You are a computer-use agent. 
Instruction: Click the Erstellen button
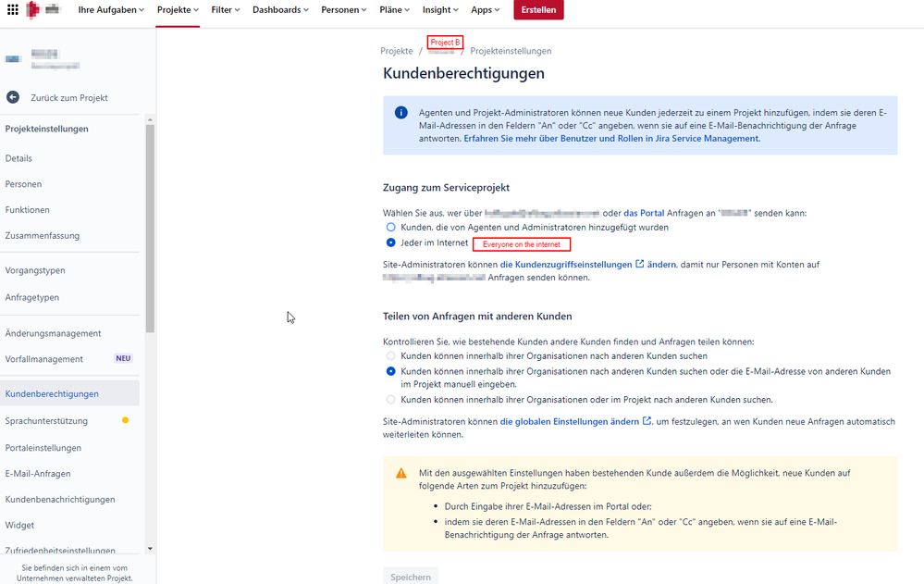point(538,9)
